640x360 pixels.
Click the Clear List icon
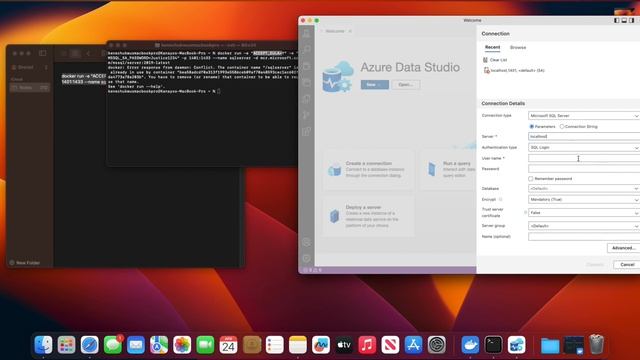[485, 60]
